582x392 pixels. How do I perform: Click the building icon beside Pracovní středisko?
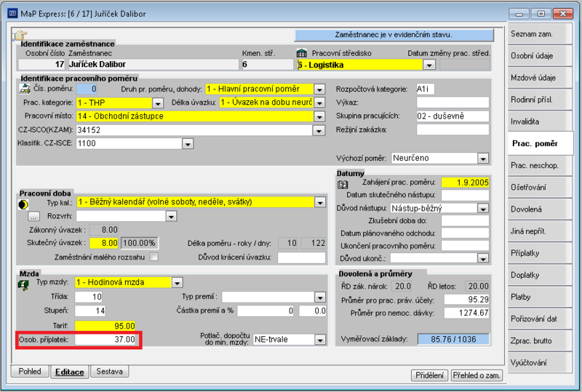tap(302, 54)
